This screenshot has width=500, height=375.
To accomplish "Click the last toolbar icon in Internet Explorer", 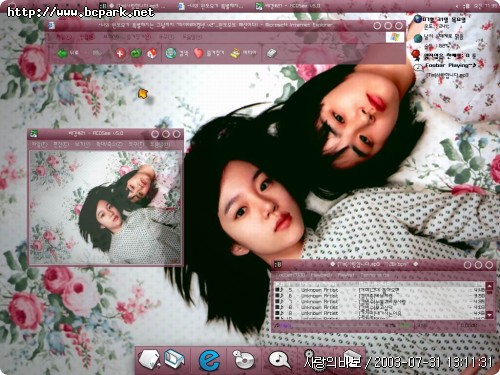I will pos(271,53).
